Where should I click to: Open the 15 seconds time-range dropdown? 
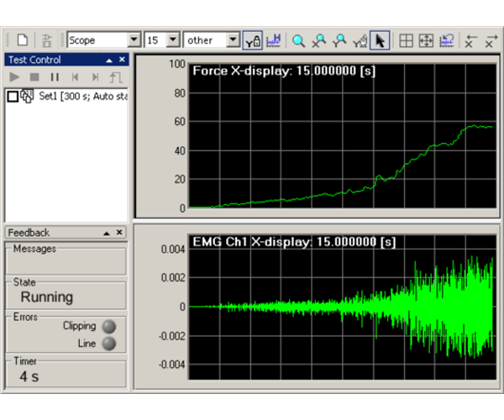tap(173, 39)
